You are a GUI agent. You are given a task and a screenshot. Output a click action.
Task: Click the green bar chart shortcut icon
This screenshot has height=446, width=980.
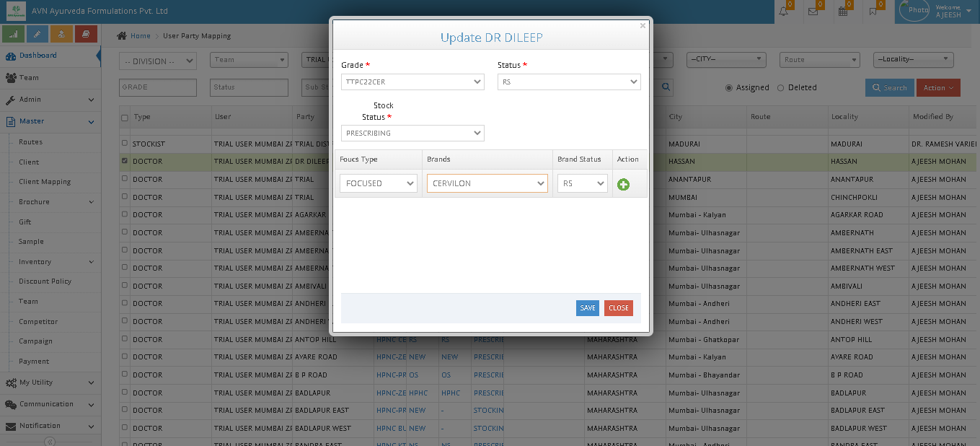[x=14, y=34]
